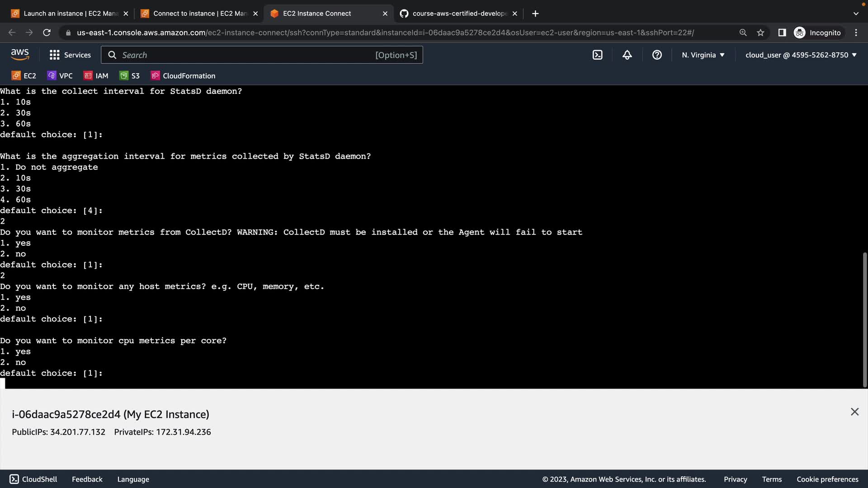The image size is (868, 488).
Task: Open the VPC bookmark shortcut
Action: tap(60, 76)
